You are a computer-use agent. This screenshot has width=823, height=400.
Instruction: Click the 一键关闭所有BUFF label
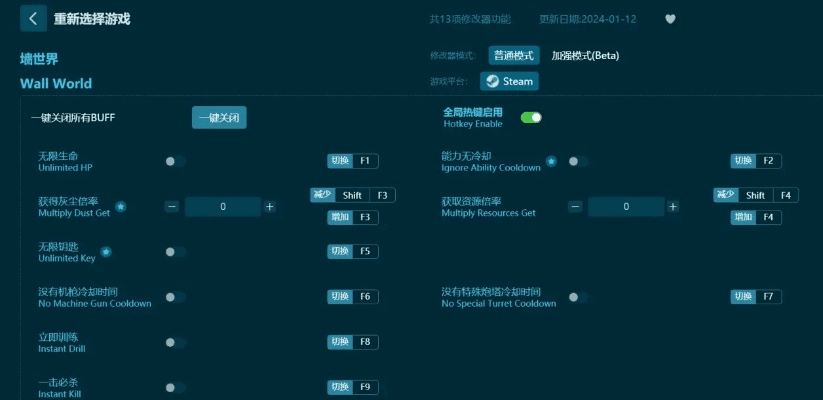tap(73, 118)
